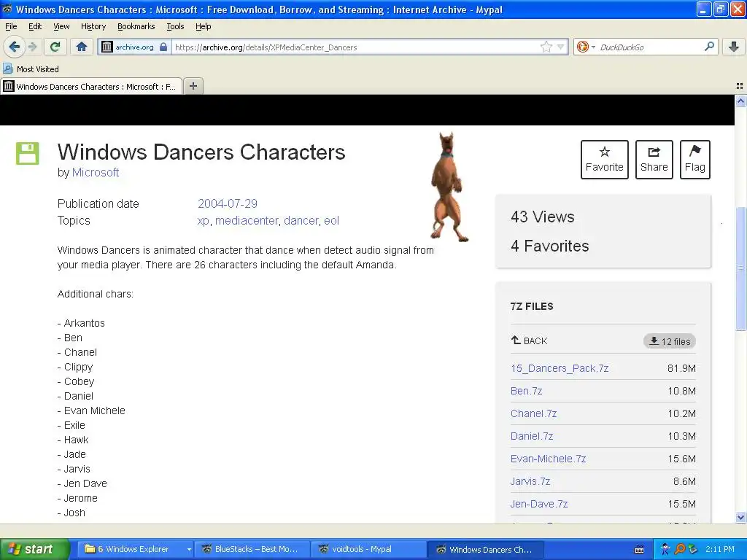Bookmark this page with the star icon
This screenshot has height=560, width=747.
[546, 47]
